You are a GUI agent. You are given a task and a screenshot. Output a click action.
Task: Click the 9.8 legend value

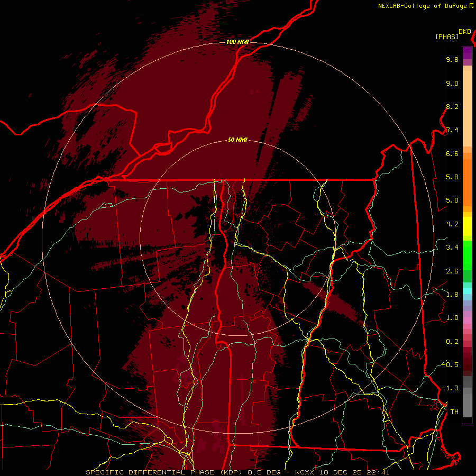point(452,59)
